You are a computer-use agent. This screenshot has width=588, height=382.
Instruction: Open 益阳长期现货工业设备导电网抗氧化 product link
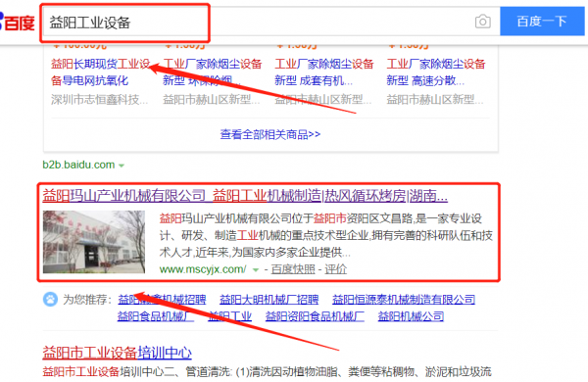coord(101,72)
